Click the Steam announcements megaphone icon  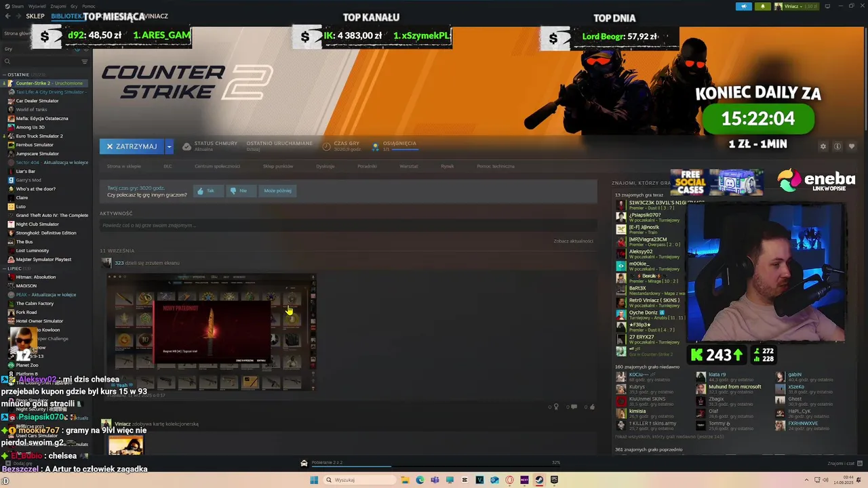(744, 7)
